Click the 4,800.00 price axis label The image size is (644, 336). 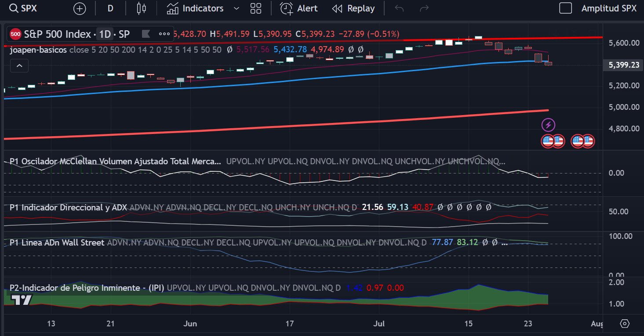(x=623, y=129)
